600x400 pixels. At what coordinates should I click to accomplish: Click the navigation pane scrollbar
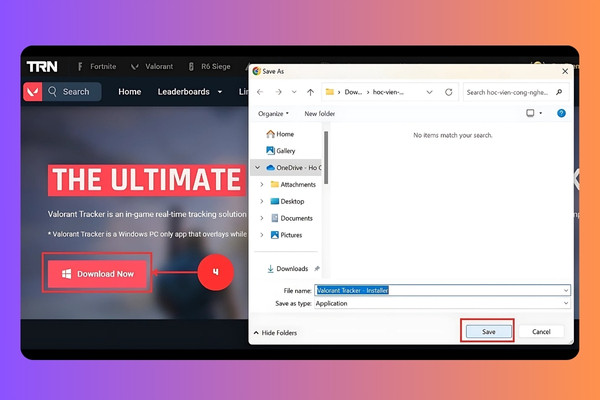(326, 157)
